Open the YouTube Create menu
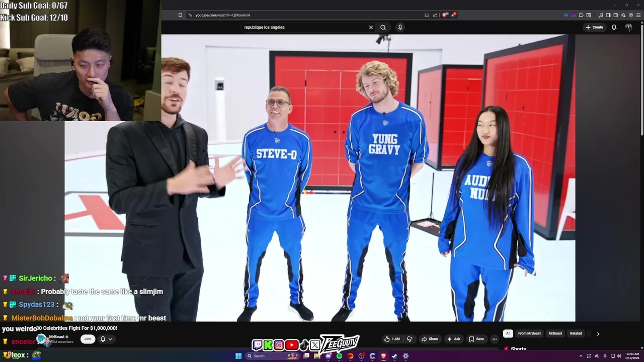This screenshot has width=644, height=362. click(594, 27)
